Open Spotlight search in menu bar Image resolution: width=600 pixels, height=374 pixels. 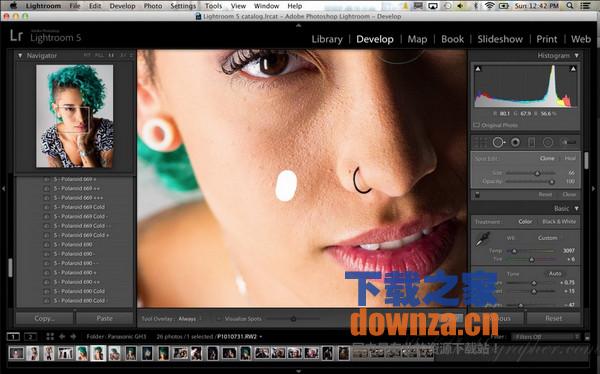tap(570, 6)
